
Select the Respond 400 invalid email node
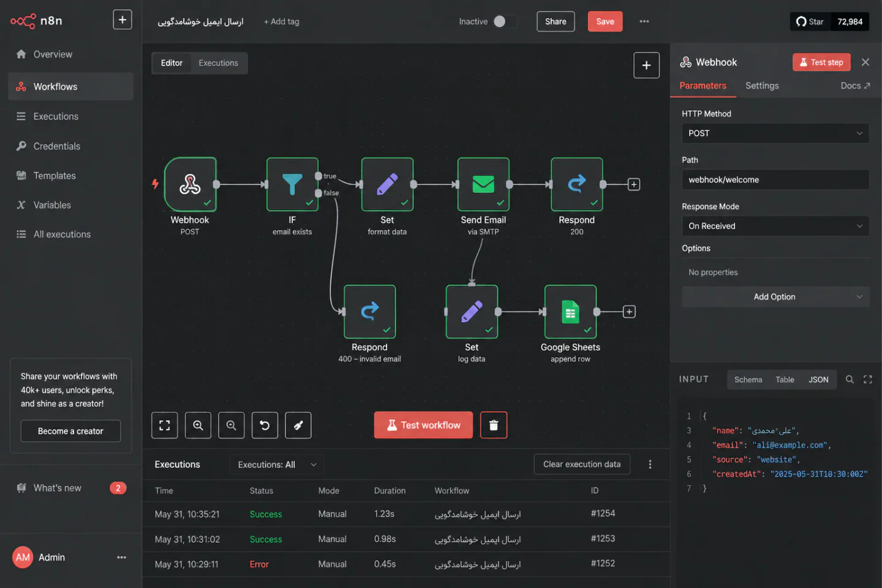click(x=370, y=312)
